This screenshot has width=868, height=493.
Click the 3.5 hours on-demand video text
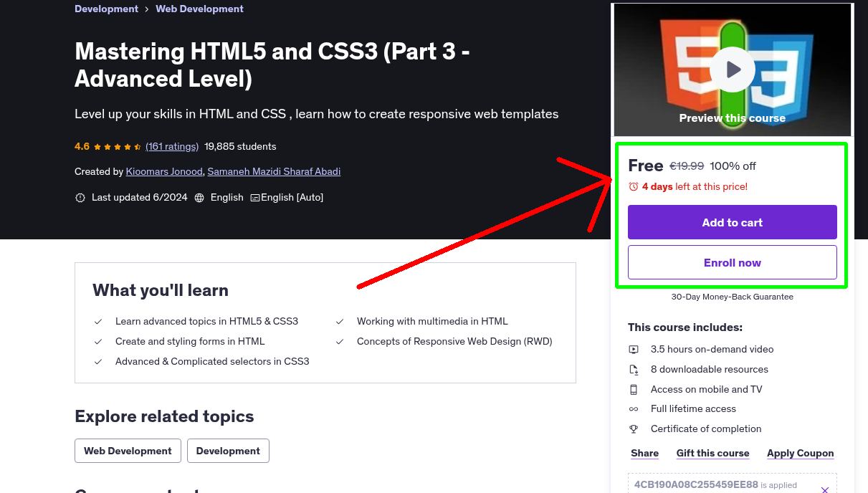click(712, 349)
